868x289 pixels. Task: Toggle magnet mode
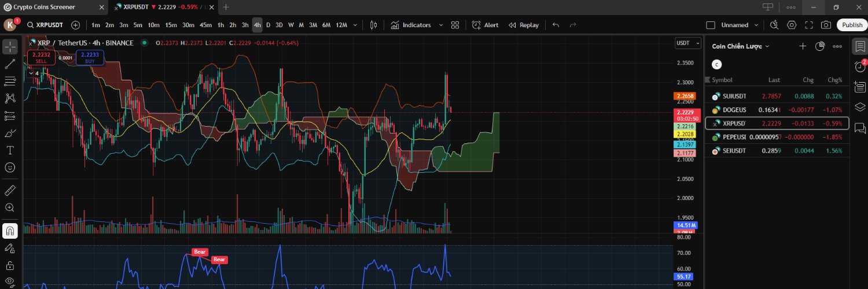coord(10,231)
